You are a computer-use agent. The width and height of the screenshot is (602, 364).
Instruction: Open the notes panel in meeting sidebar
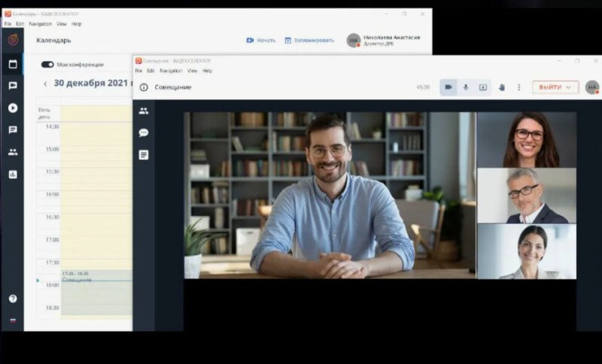pos(144,155)
